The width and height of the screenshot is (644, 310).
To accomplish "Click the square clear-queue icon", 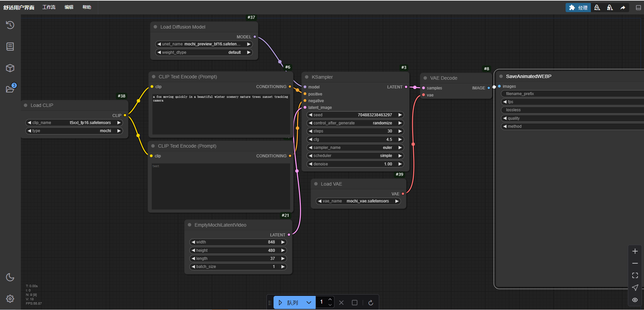I will click(x=355, y=303).
